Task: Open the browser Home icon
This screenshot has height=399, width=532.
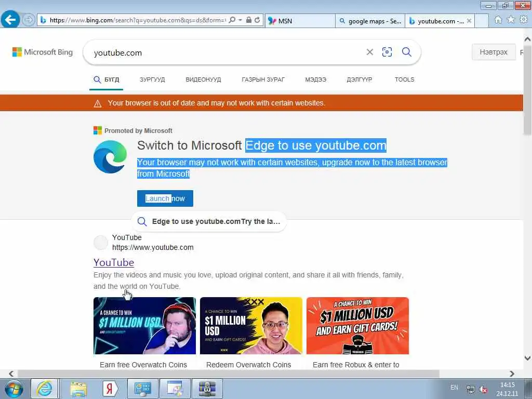Action: point(498,20)
